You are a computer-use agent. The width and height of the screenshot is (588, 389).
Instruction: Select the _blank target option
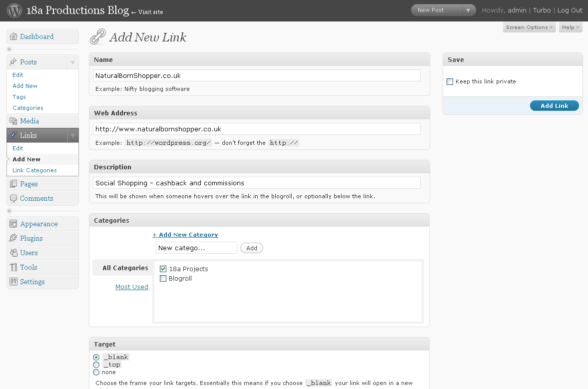[x=96, y=357]
